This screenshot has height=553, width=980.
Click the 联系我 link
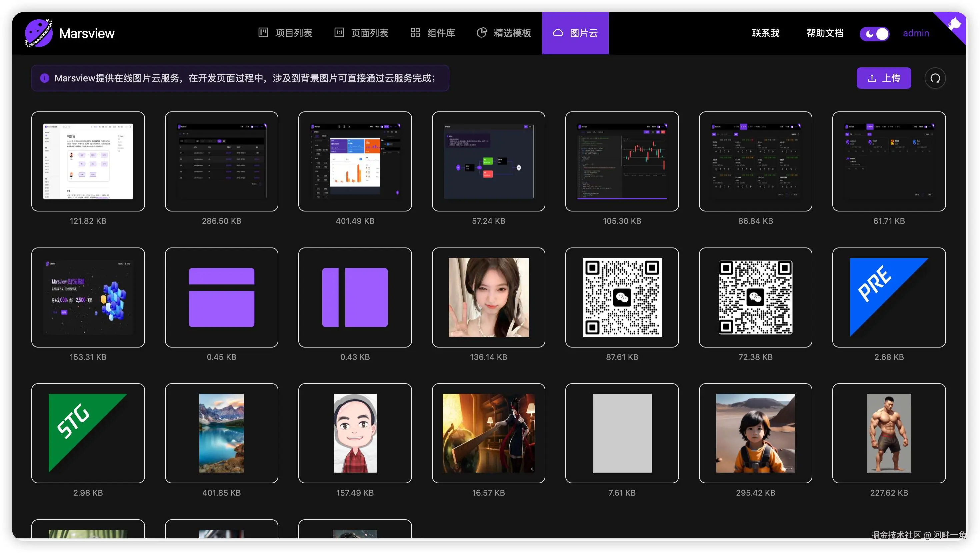tap(765, 33)
